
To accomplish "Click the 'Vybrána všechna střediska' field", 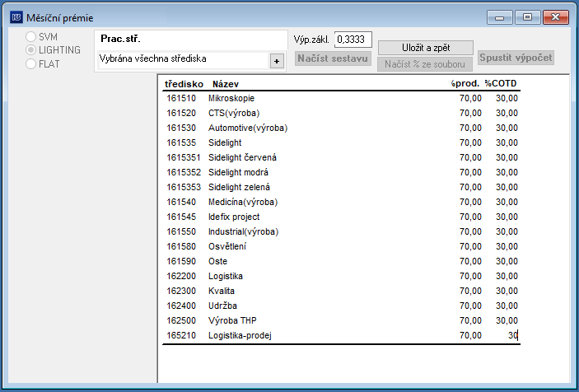I will pos(183,59).
